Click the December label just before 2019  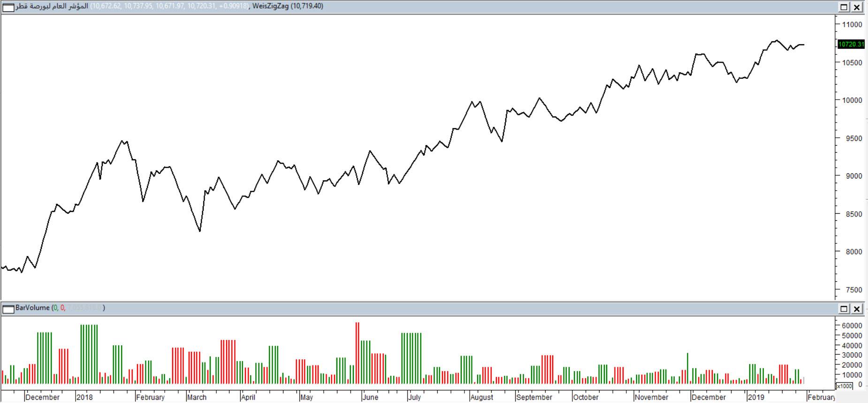(708, 397)
